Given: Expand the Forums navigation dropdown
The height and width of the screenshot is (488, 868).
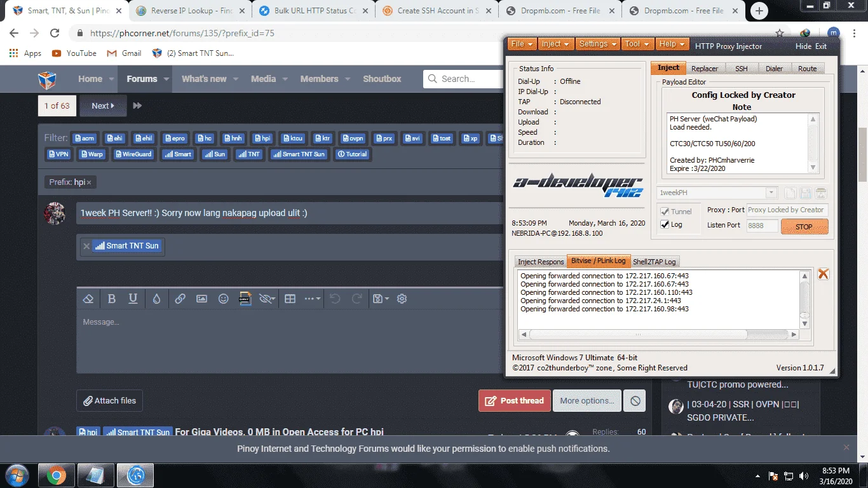Looking at the screenshot, I should click(166, 79).
